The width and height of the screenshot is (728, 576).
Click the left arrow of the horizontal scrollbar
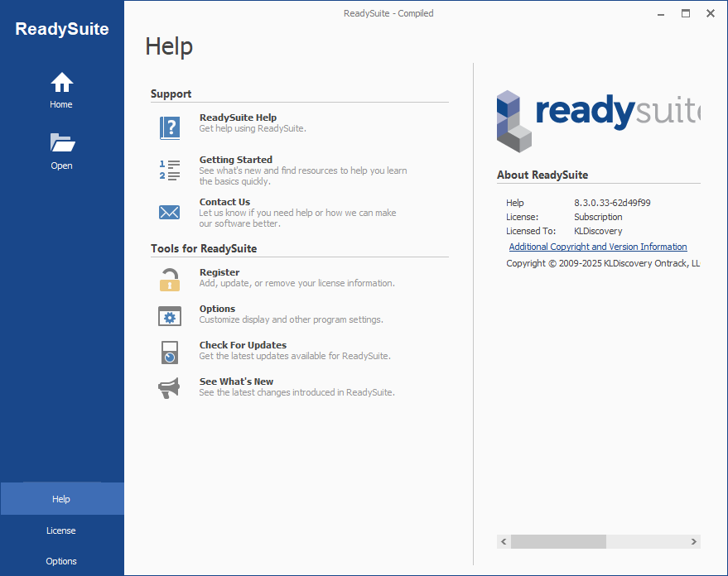pos(504,541)
